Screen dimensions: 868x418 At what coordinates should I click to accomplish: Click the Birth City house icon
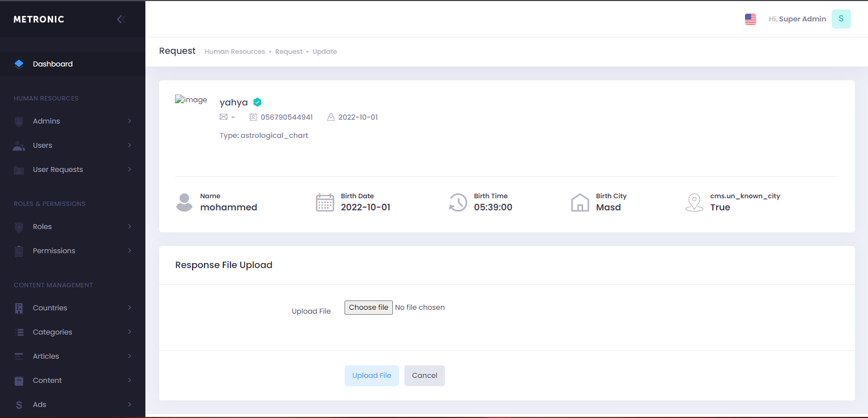point(580,202)
